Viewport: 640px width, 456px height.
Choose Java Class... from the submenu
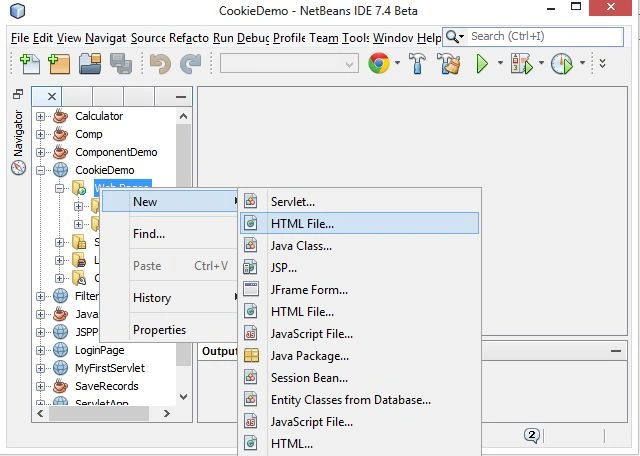click(x=359, y=245)
